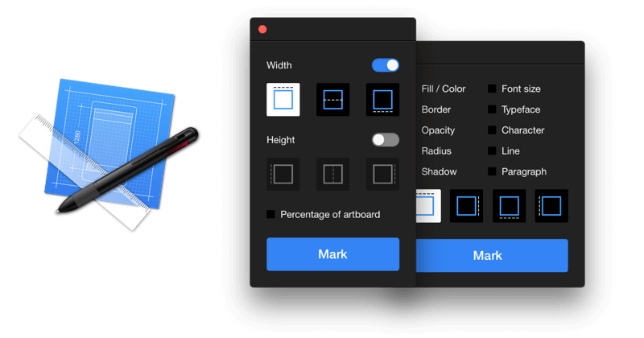Enable the Font size checkbox
This screenshot has height=338, width=644.
492,89
